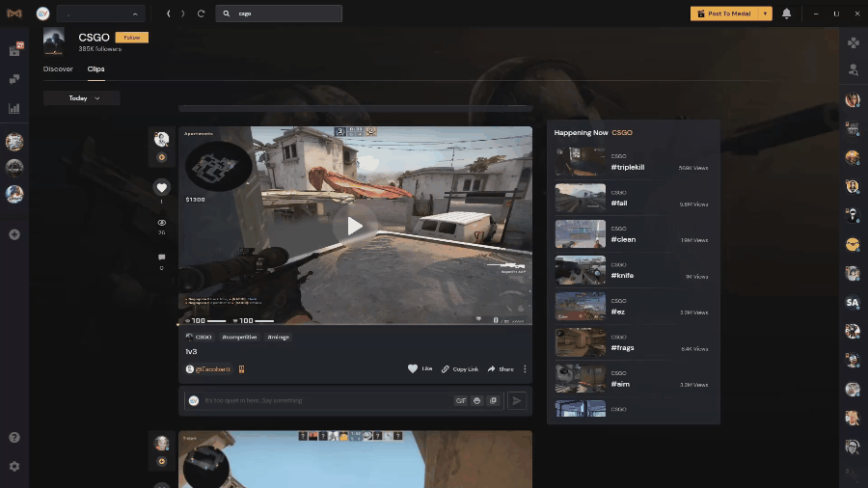Open first game avatar in left sidebar
This screenshot has width=868, height=488.
(14, 142)
